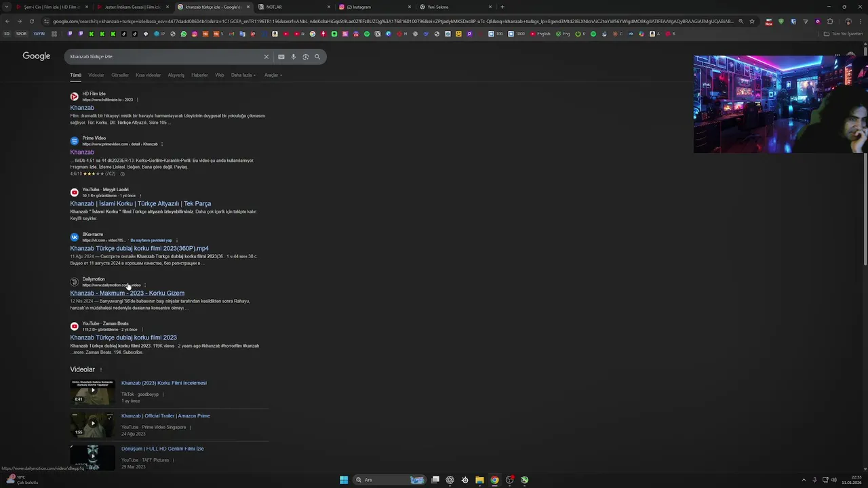
Task: Show rating info icon under Prime Video result
Action: 122,174
